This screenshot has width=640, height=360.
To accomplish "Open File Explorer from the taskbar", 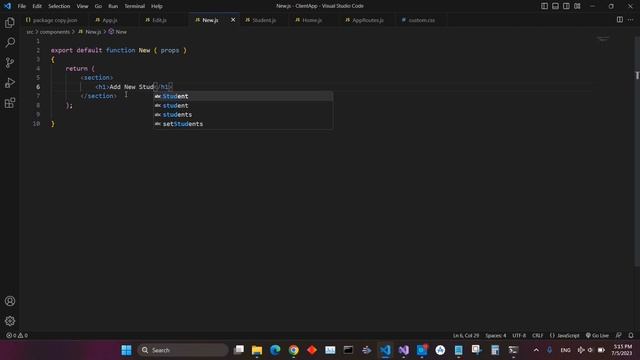I will (257, 350).
